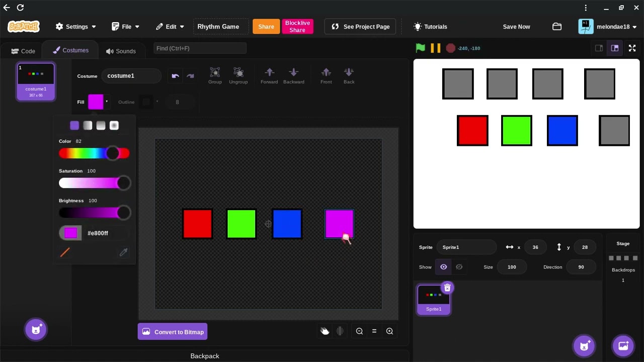Open full screen stage mode
Viewport: 644px width, 362px height.
point(632,48)
